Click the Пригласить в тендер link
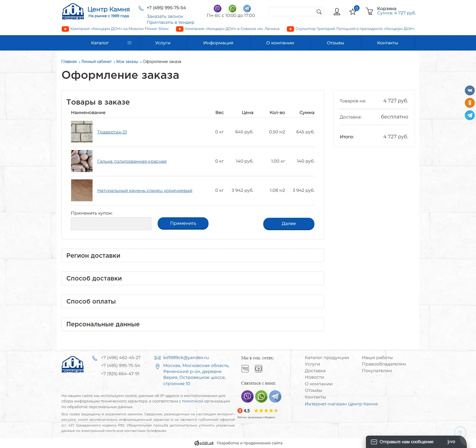Image resolution: width=476 pixels, height=448 pixels. pos(170,22)
